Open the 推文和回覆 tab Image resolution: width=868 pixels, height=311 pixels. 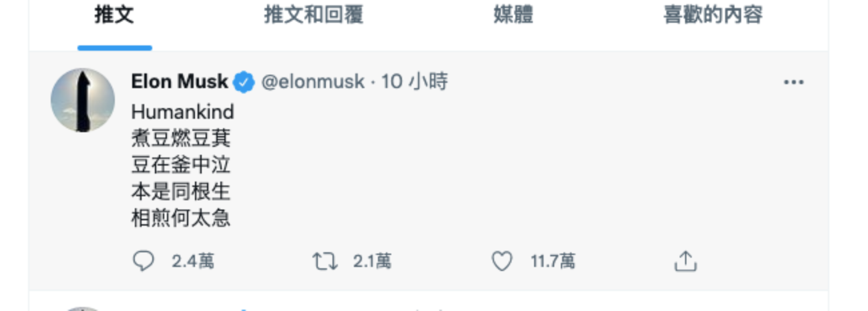click(x=313, y=16)
